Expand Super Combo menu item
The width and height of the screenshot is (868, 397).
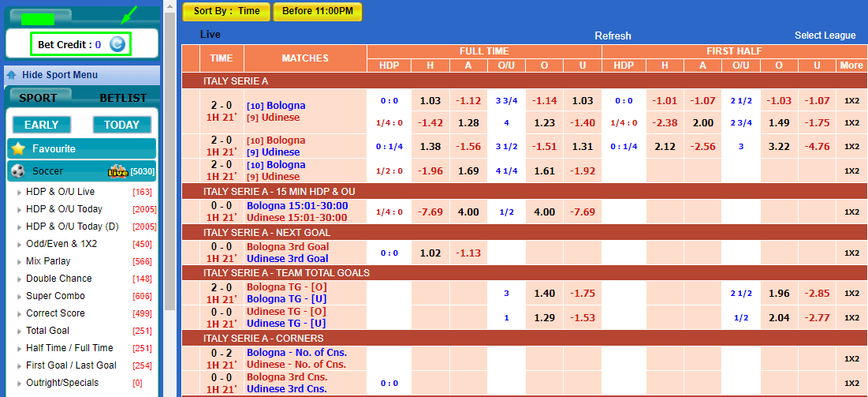pyautogui.click(x=55, y=295)
